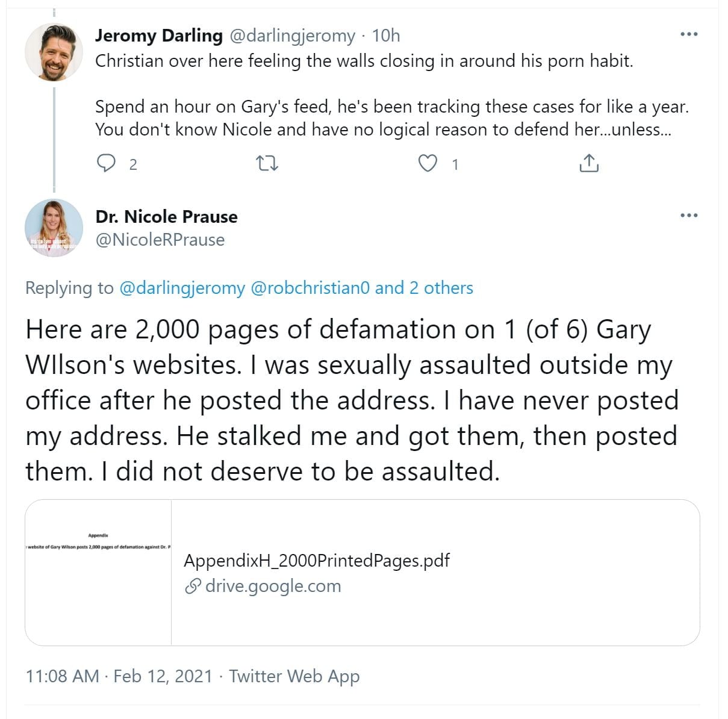Viewport: 728px width, 719px height.
Task: Open Jeromy Darling's display name link
Action: click(x=159, y=36)
